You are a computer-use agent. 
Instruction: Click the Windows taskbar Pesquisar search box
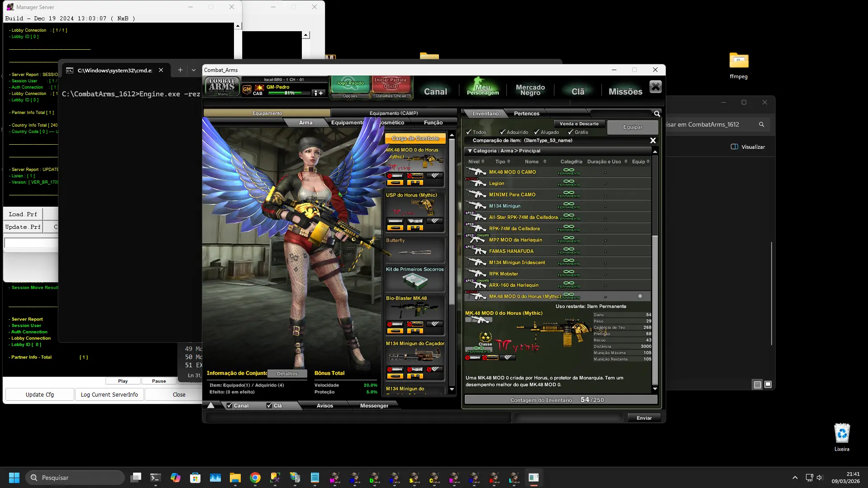click(75, 478)
